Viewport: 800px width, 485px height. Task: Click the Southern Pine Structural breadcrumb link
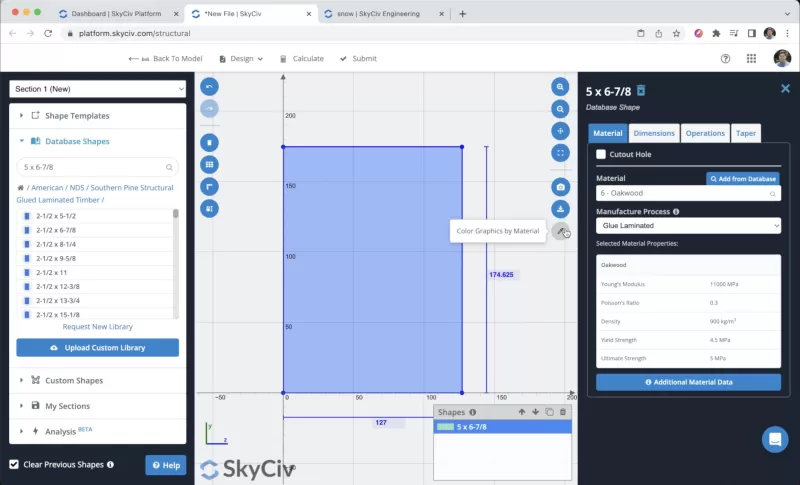[95, 194]
